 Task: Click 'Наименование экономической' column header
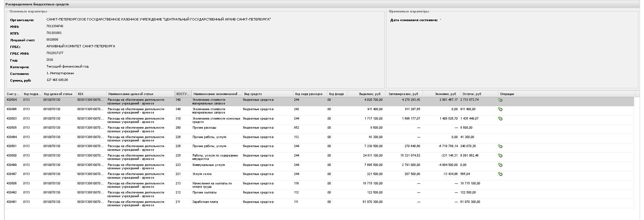click(217, 94)
